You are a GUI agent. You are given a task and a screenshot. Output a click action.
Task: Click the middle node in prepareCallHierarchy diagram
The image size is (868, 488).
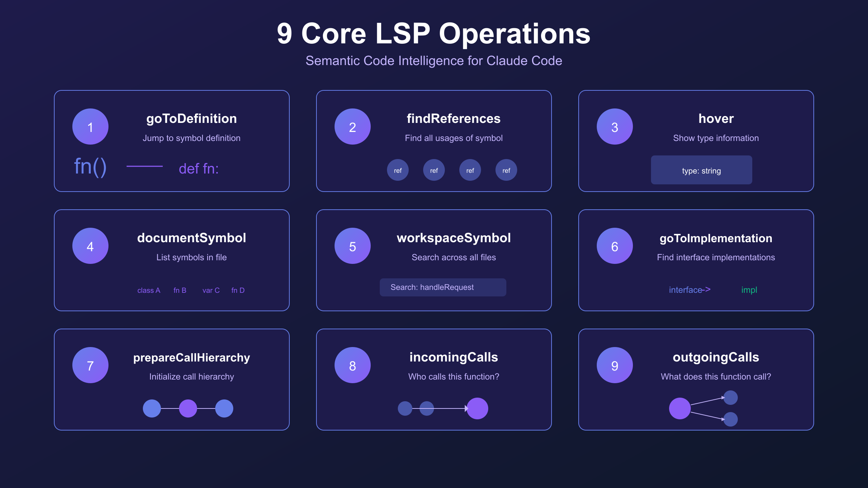[x=188, y=408]
